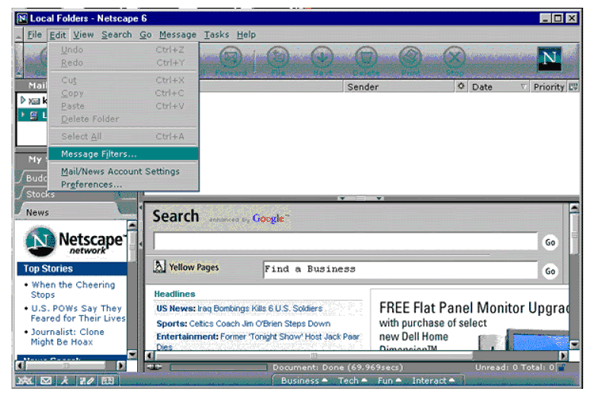
Task: Click the File message toolbar icon
Action: tap(278, 57)
